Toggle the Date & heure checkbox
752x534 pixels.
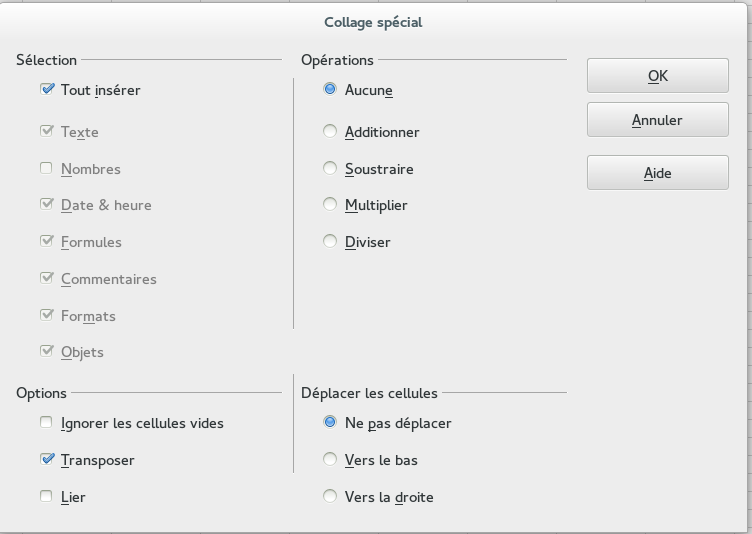(47, 204)
